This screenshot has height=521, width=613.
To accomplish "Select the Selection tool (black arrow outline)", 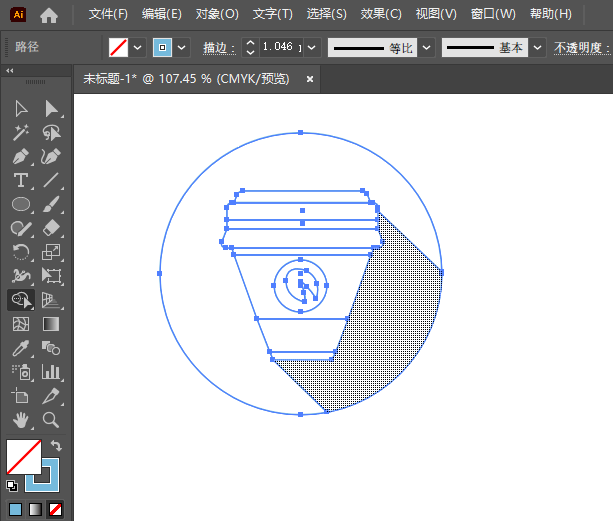I will pos(21,109).
